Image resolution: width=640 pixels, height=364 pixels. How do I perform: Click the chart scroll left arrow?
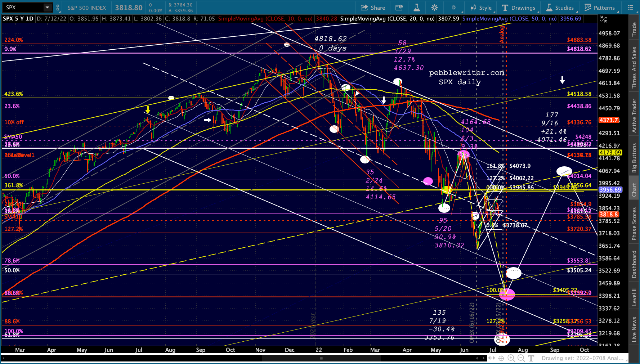click(x=477, y=358)
